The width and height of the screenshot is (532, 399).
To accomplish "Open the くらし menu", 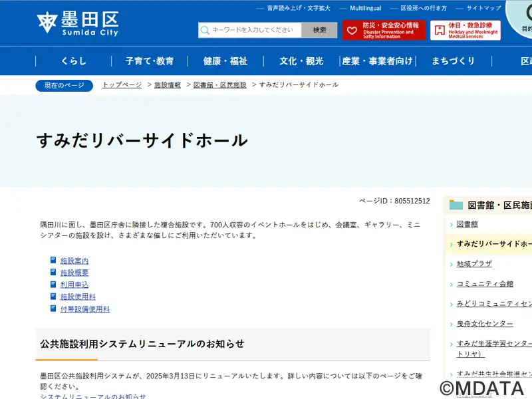I will click(x=74, y=61).
